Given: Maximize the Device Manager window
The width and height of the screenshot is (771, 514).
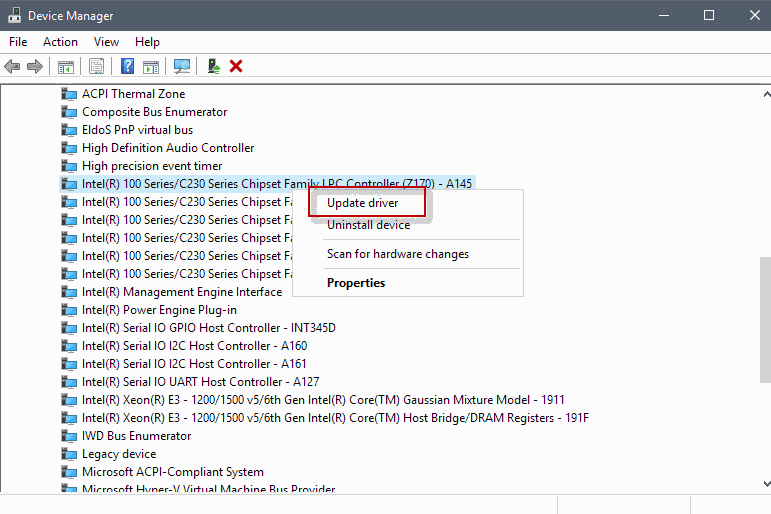Looking at the screenshot, I should coord(709,15).
